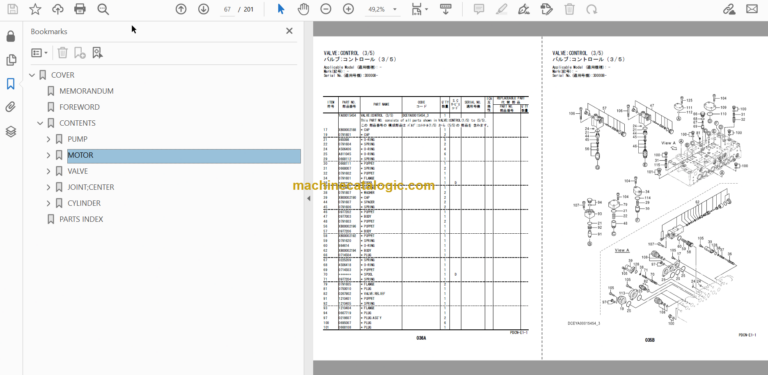Click the page number field showing 67
The width and height of the screenshot is (768, 375).
pos(227,9)
